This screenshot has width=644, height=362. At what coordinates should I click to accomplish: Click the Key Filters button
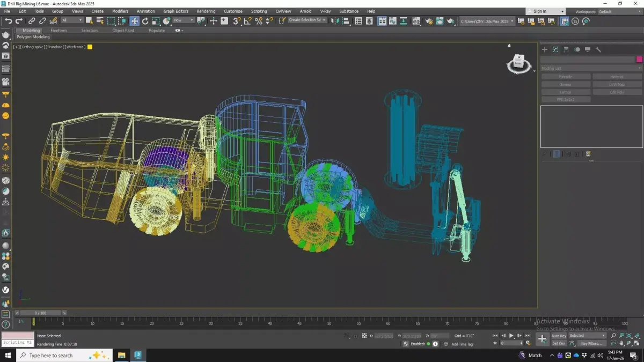(591, 343)
